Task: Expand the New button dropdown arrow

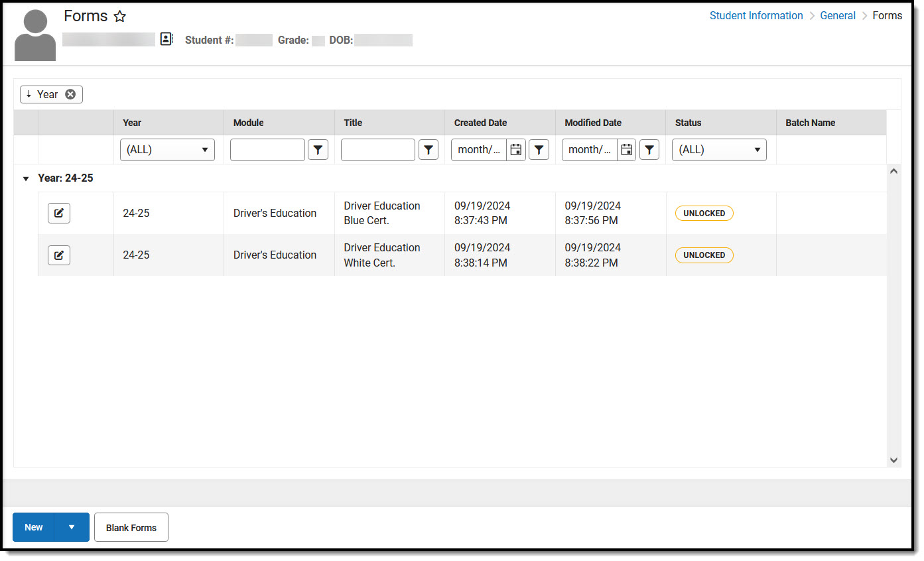Action: 72,527
